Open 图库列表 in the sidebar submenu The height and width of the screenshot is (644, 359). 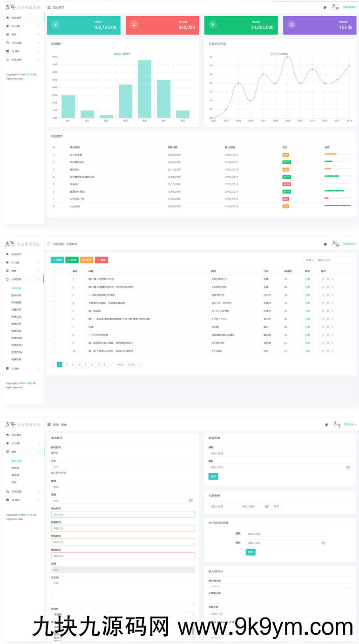click(x=16, y=295)
